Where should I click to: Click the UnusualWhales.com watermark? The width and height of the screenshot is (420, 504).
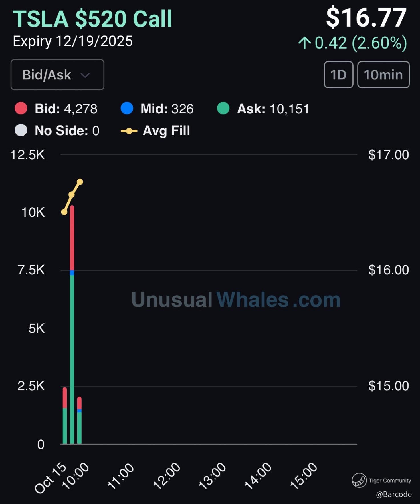[236, 300]
